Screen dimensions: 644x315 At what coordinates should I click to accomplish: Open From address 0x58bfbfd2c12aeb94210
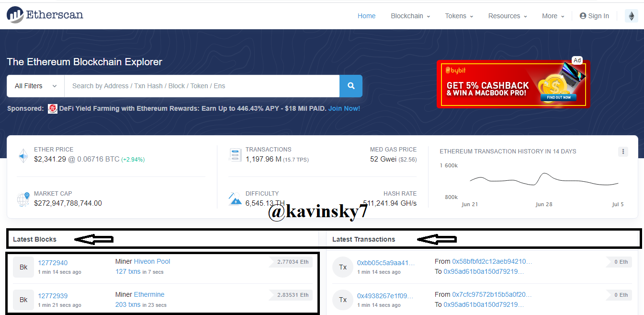click(x=492, y=261)
